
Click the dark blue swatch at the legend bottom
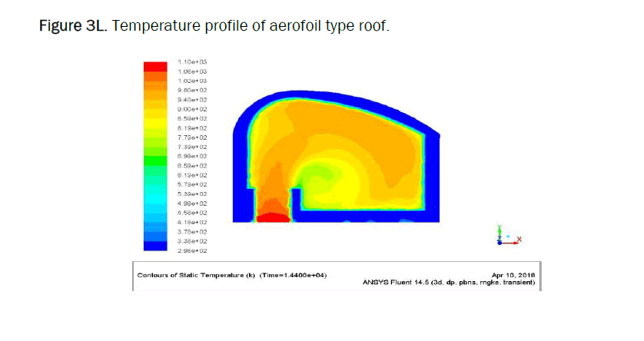click(154, 246)
